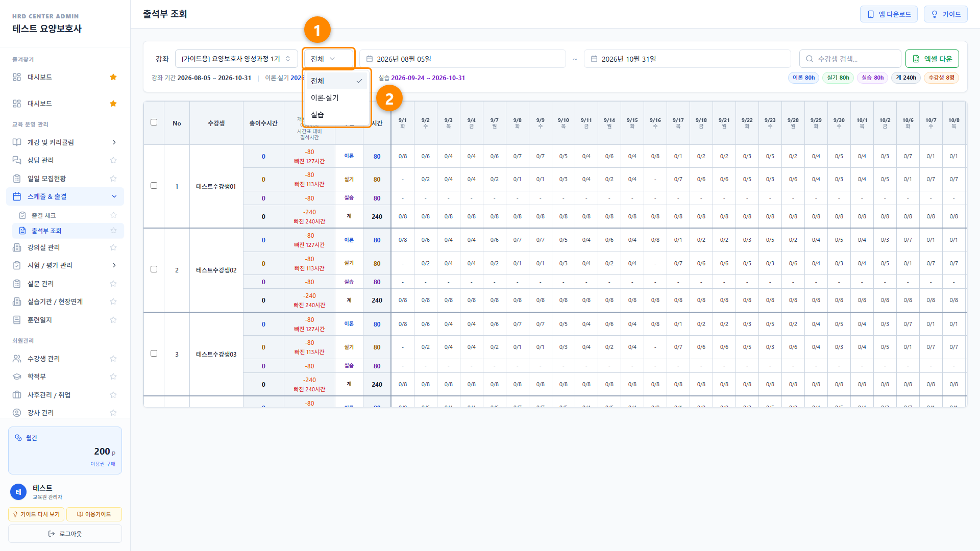Star the 출결 체크 menu item
980x551 pixels.
[x=113, y=215]
